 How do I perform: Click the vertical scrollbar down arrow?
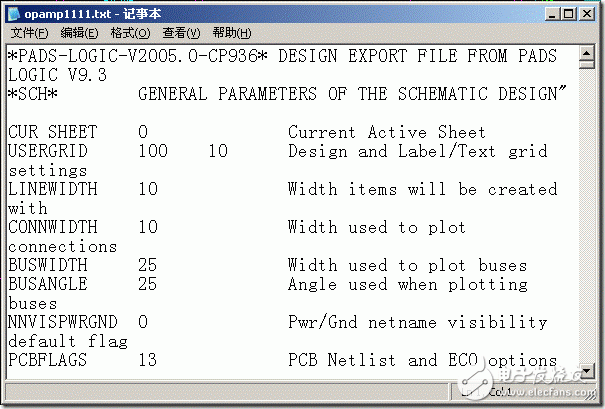588,372
